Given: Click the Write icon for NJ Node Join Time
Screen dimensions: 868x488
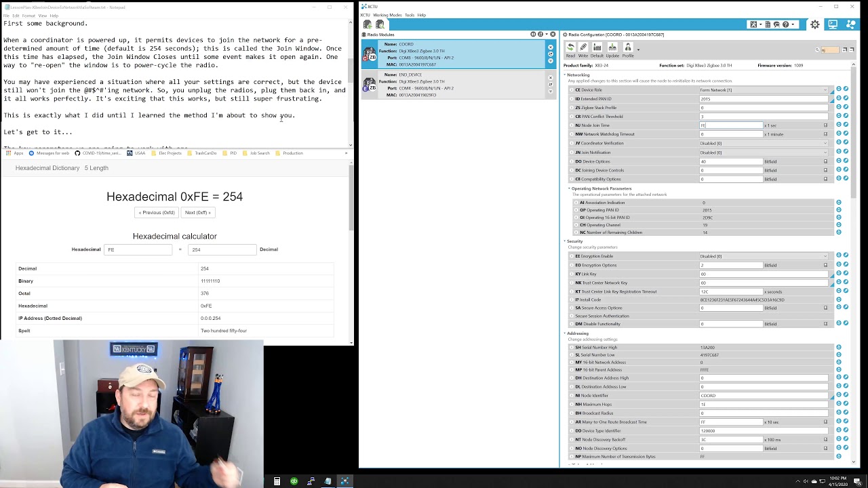Looking at the screenshot, I should 846,125.
